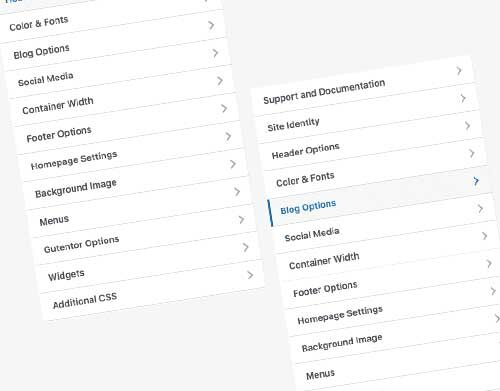Expand the left panel Color & Fonts chevron
The image size is (500, 391).
pyautogui.click(x=211, y=25)
